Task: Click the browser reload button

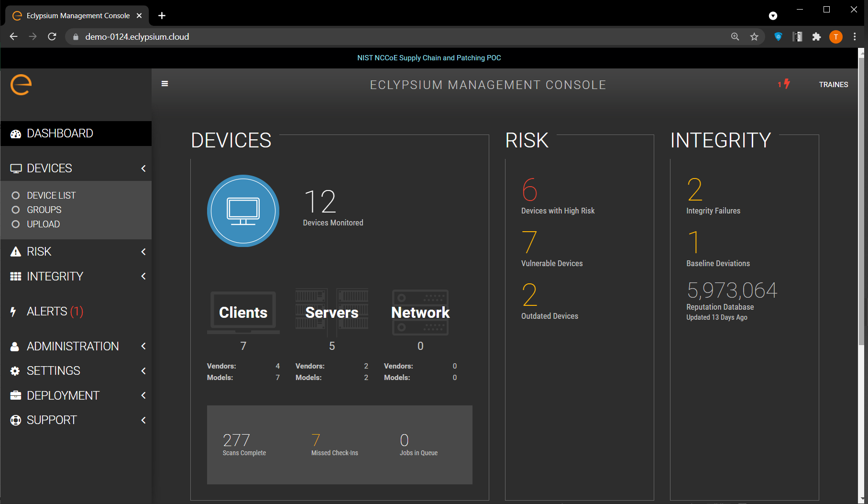Action: point(52,37)
